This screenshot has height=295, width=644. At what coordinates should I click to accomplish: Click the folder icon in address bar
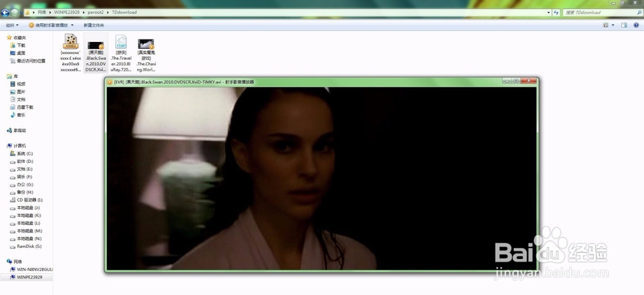(x=28, y=12)
